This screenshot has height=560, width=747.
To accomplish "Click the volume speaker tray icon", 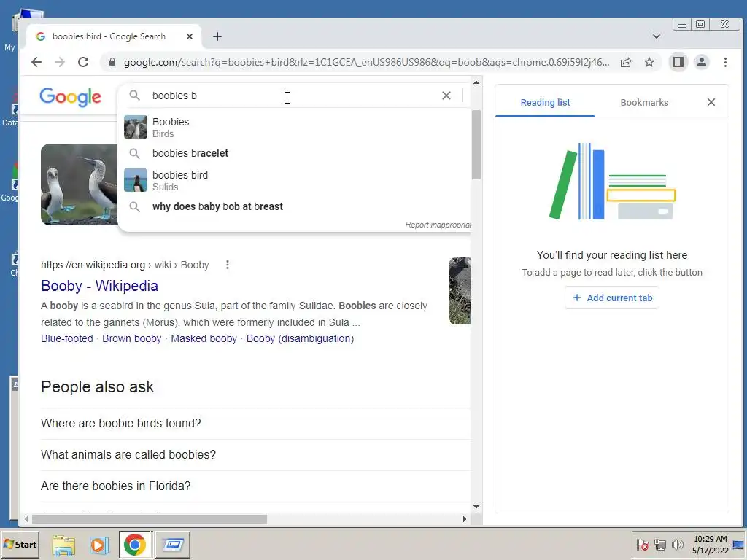I will click(x=677, y=545).
